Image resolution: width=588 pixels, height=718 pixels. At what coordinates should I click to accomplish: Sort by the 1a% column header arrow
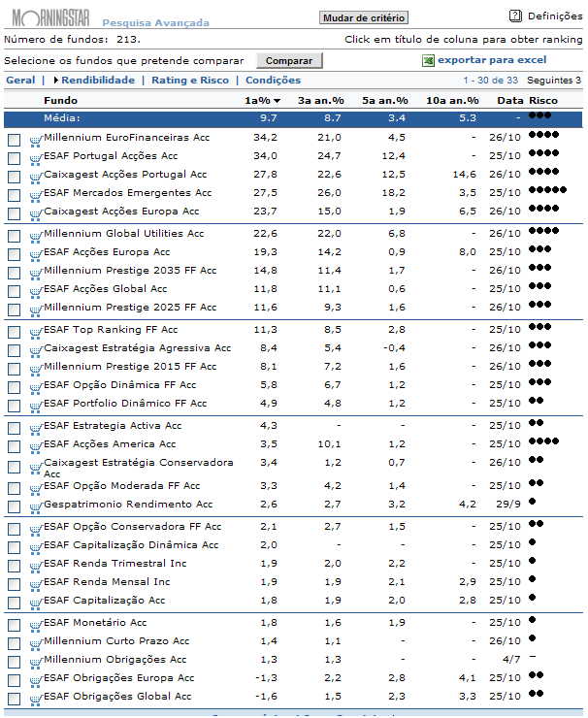point(277,101)
